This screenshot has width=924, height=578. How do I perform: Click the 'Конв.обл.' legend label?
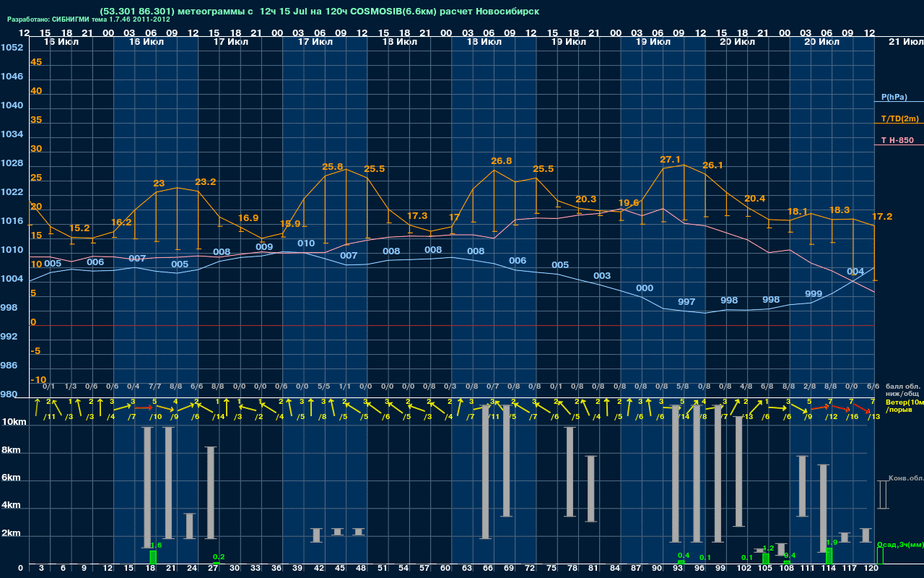(906, 478)
